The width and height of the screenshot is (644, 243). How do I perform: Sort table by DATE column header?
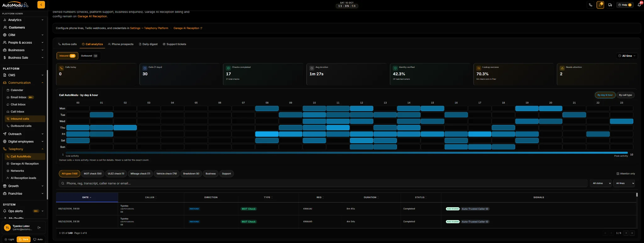pyautogui.click(x=87, y=197)
